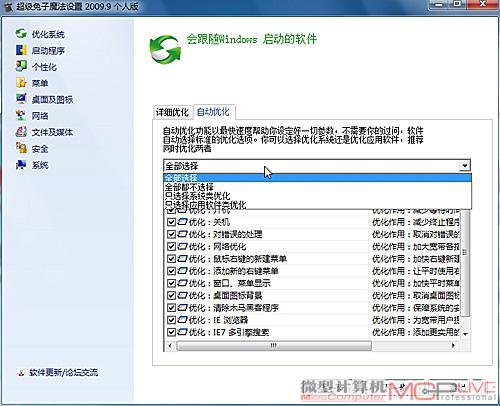This screenshot has height=406, width=500.
Task: Select the row text 优化：窗口、菜单显示
Action: coord(230,283)
